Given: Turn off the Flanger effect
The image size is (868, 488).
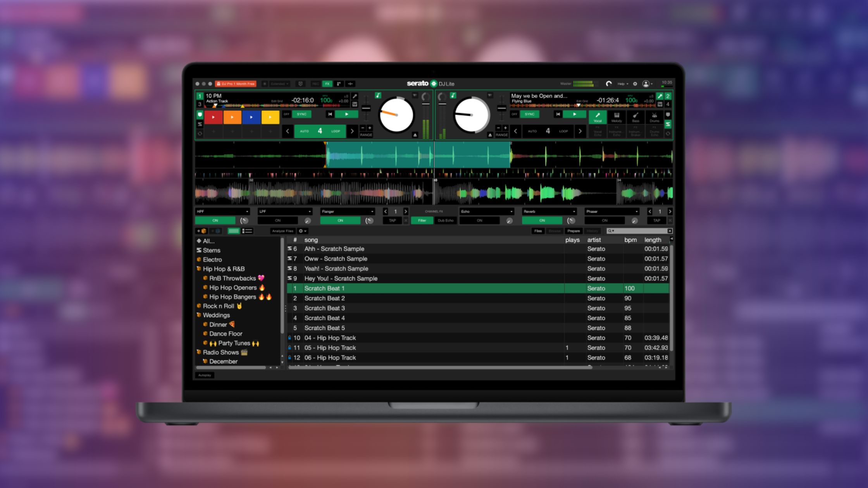Looking at the screenshot, I should 341,220.
